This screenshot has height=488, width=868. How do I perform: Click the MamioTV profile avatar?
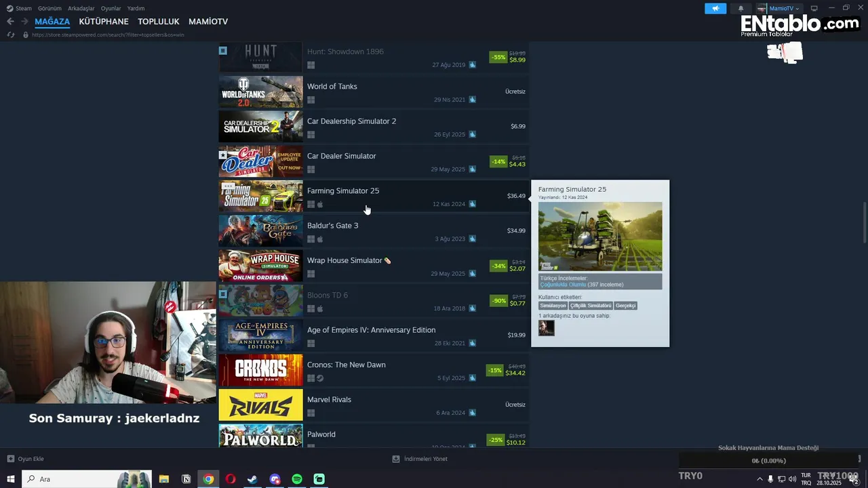pyautogui.click(x=762, y=8)
